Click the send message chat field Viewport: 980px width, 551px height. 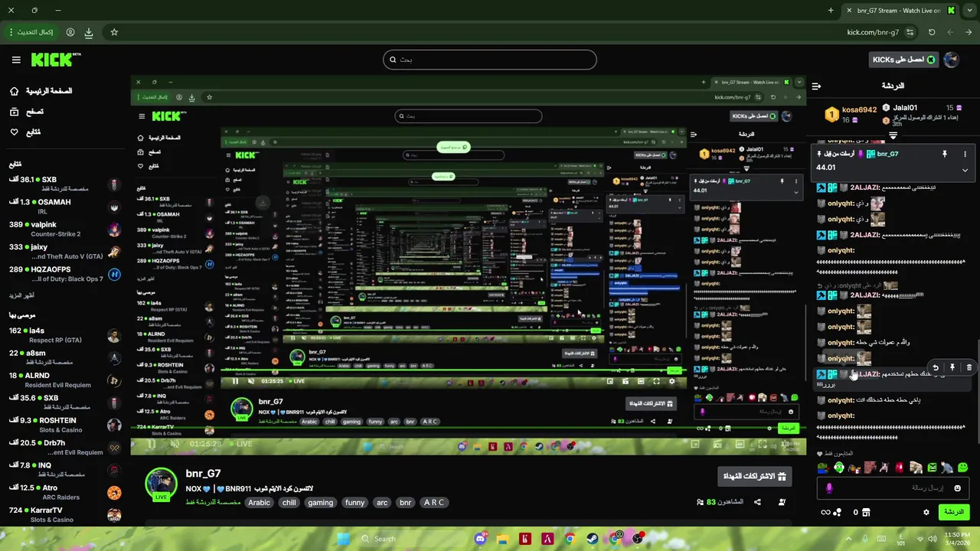[892, 488]
